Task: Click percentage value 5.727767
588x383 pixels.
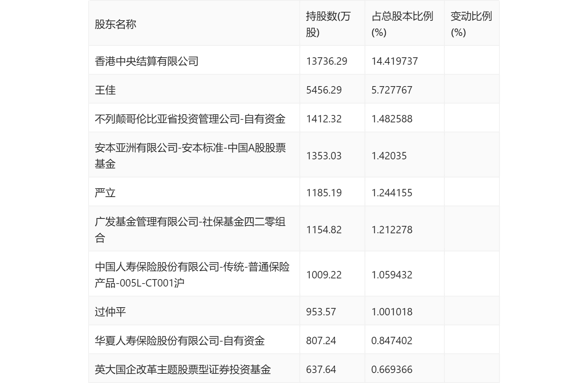Action: tap(392, 90)
